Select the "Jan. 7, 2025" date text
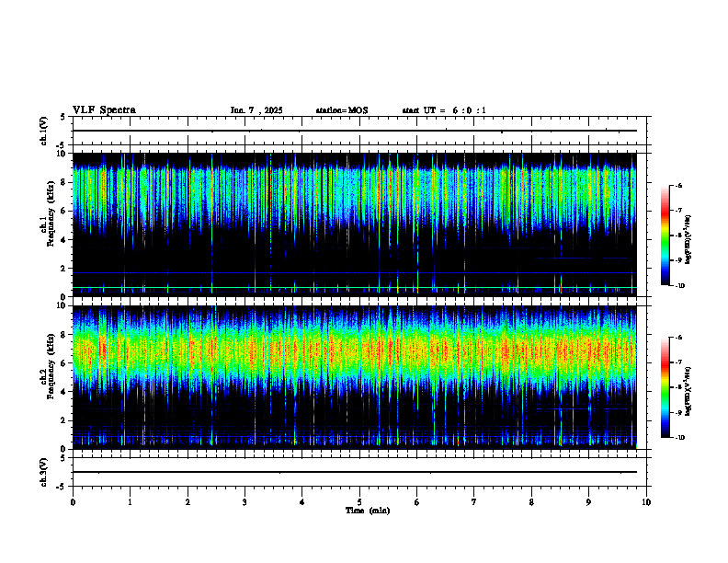Image resolution: width=728 pixels, height=563 pixels. (x=256, y=110)
